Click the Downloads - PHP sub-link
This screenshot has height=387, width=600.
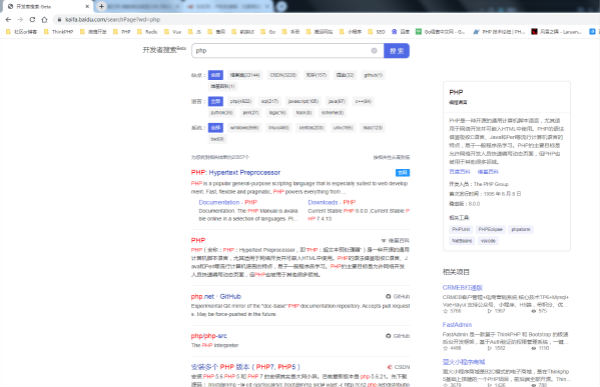coord(332,202)
